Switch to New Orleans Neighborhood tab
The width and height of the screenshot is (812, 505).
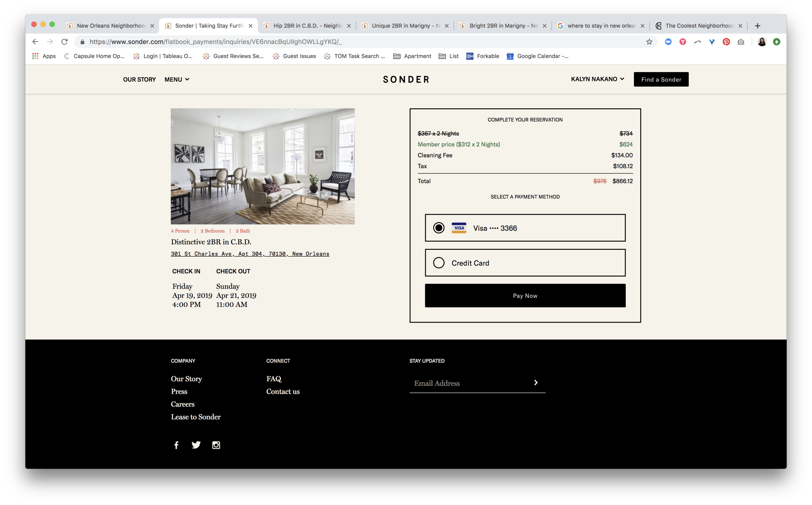pyautogui.click(x=110, y=26)
